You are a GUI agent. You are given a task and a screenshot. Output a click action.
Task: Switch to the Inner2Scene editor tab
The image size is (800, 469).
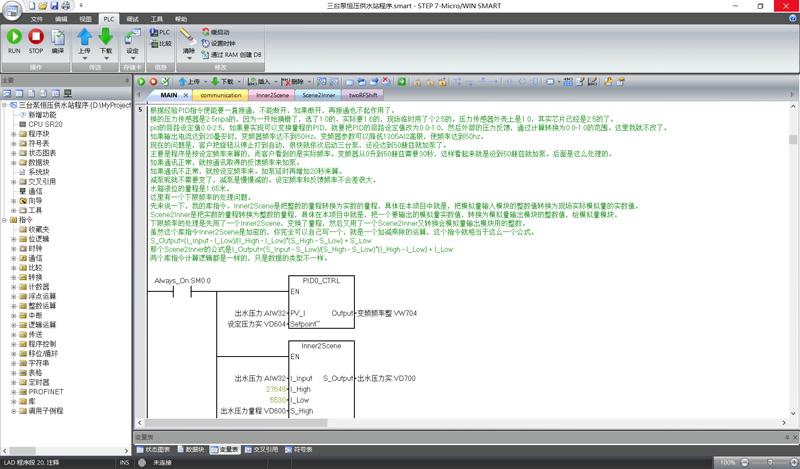pos(272,95)
